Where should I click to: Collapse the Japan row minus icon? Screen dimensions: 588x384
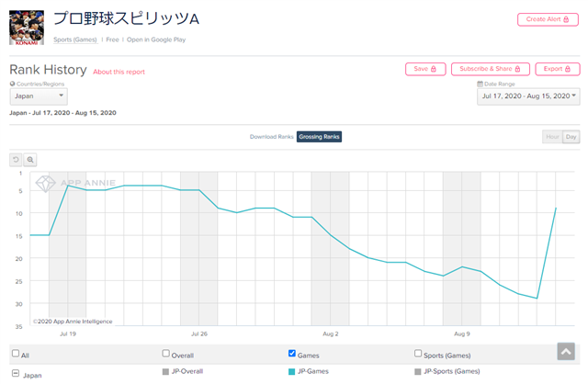(16, 374)
